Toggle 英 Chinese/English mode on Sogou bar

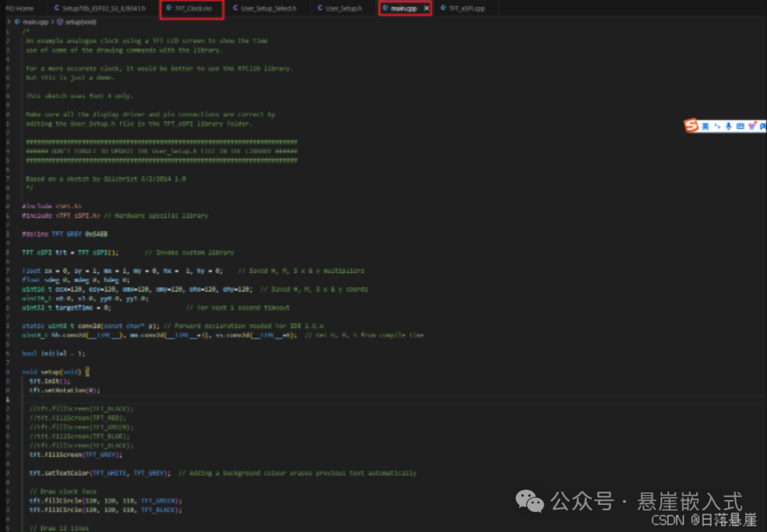[705, 126]
